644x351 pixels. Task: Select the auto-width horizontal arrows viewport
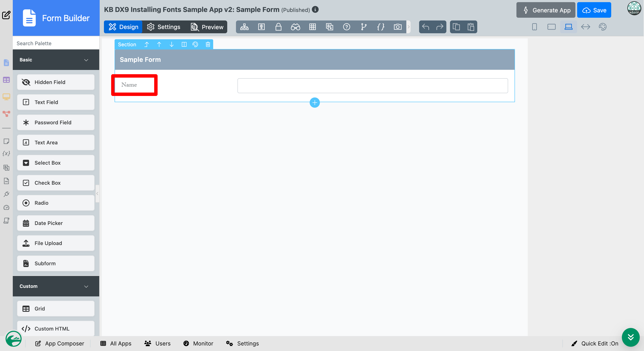(585, 27)
